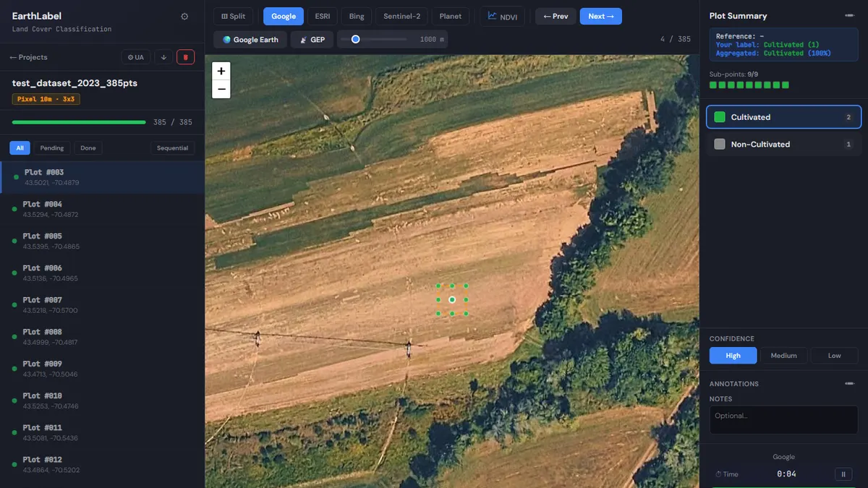Zoom out on the map
868x488 pixels.
[x=221, y=90]
